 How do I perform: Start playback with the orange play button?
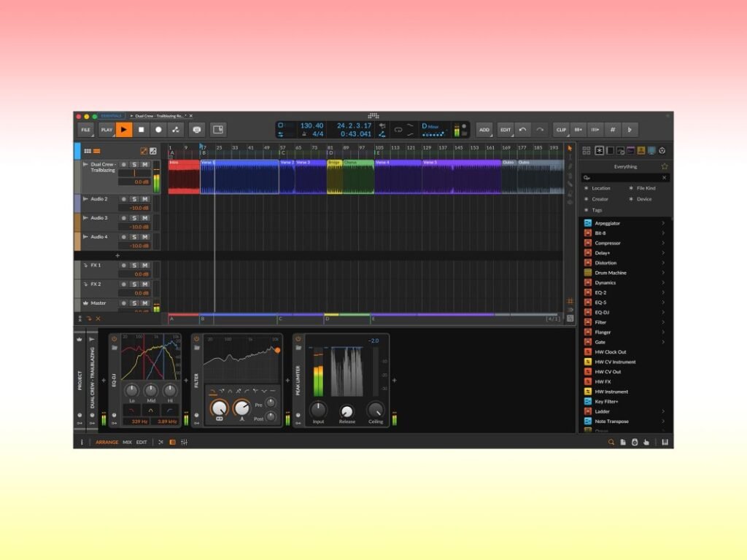click(124, 130)
